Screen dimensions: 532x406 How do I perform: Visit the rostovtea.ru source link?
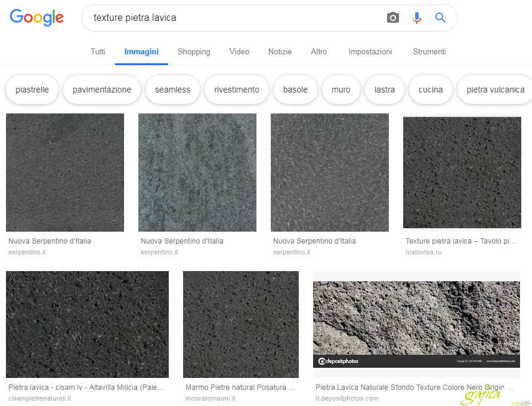click(423, 253)
